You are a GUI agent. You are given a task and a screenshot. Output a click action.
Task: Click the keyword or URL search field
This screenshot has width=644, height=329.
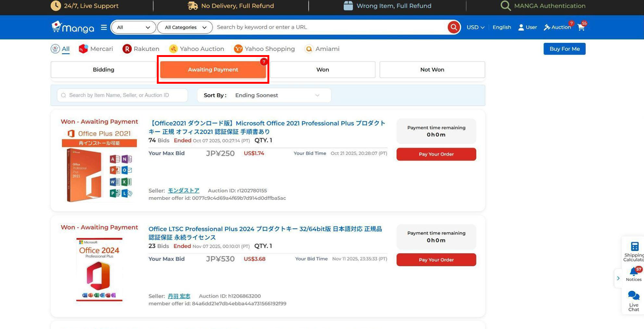pos(330,27)
